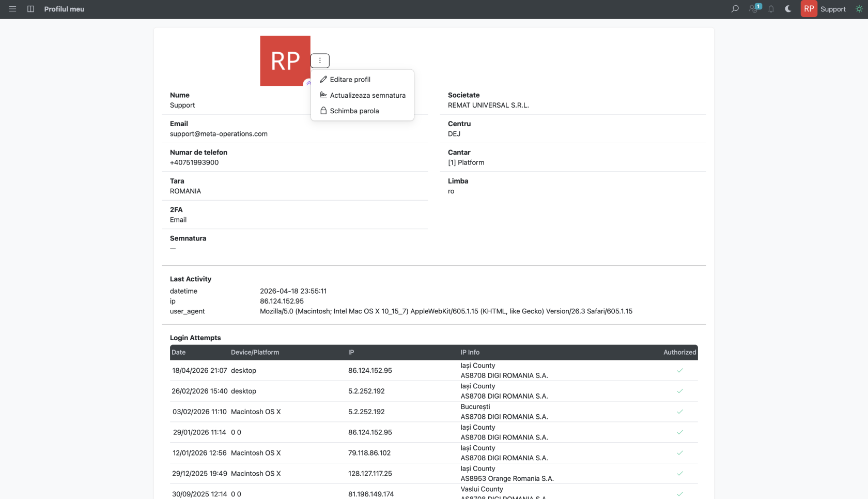Toggle dark mode moon icon
This screenshot has width=868, height=499.
click(788, 9)
